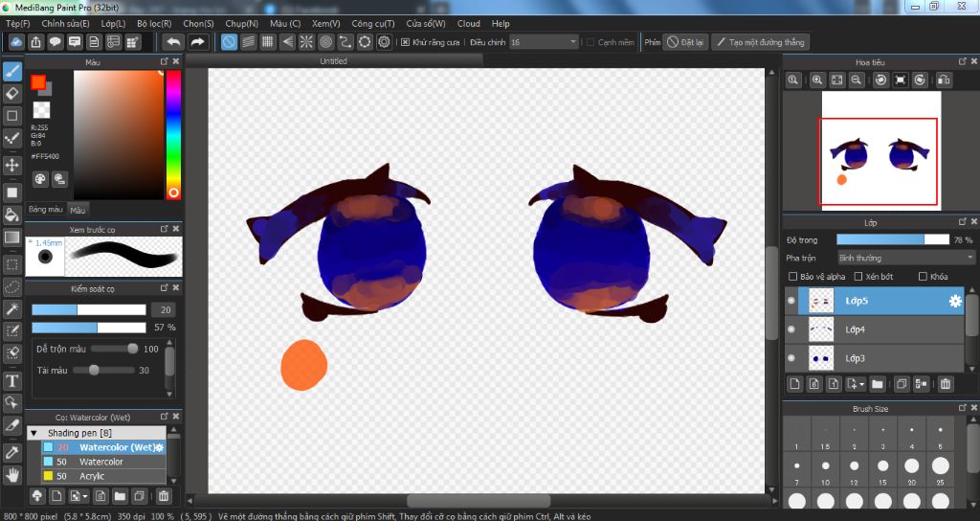Pick the Text tool
This screenshot has width=980, height=521.
tap(12, 380)
